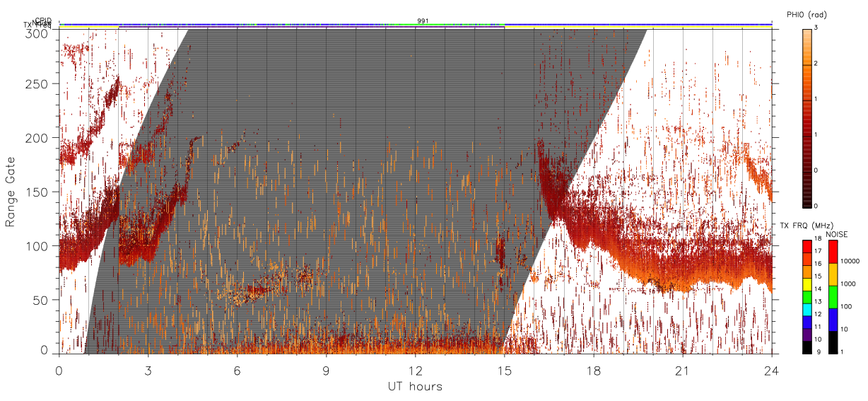Click the 'UT hours' x-axis label
This screenshot has height=401, width=868.
pyautogui.click(x=415, y=386)
